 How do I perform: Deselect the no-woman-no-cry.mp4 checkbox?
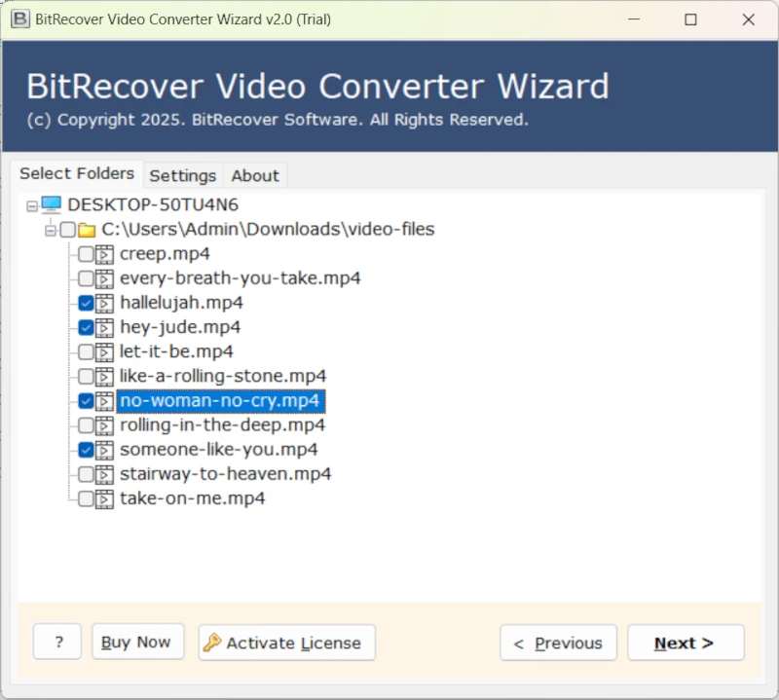pos(86,400)
